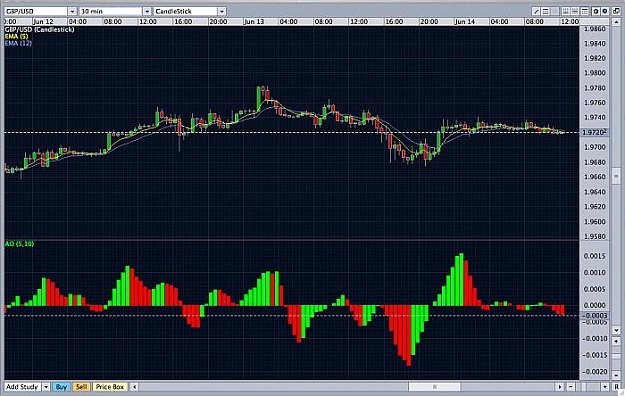Click the vertical scroll down arrow beside indicator axis
The height and width of the screenshot is (396, 625).
point(616,331)
